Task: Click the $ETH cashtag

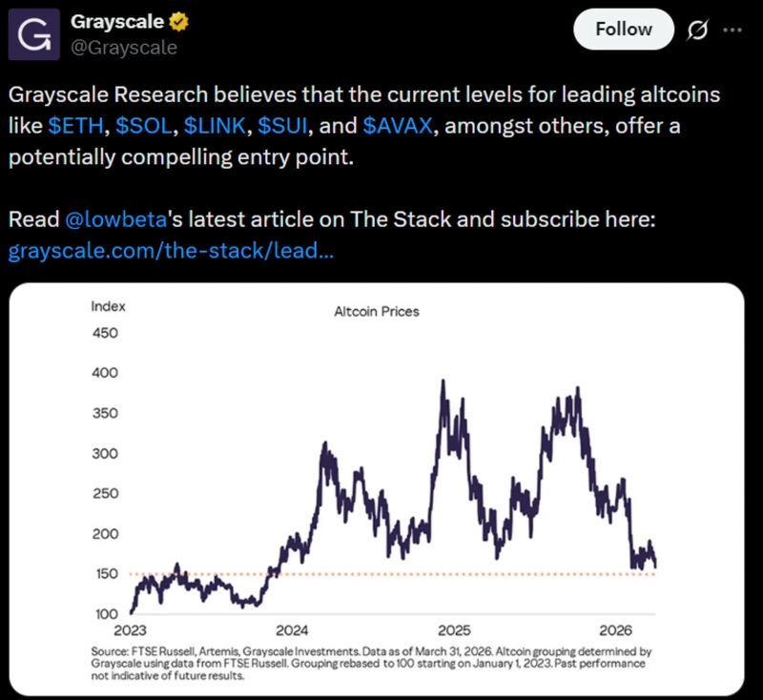Action: click(x=72, y=127)
